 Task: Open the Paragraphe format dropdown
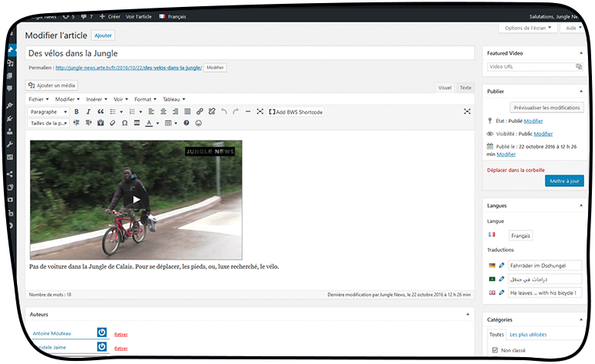click(48, 112)
